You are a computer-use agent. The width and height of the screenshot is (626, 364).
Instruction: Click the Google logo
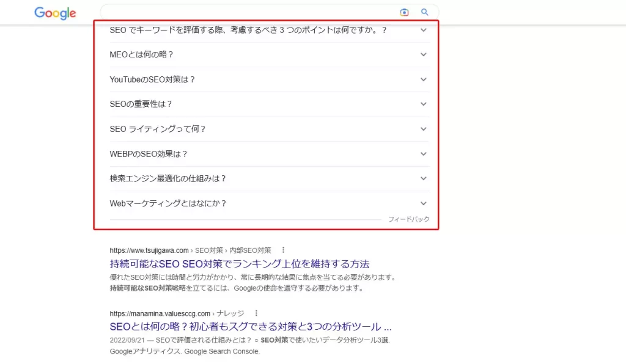pyautogui.click(x=54, y=13)
